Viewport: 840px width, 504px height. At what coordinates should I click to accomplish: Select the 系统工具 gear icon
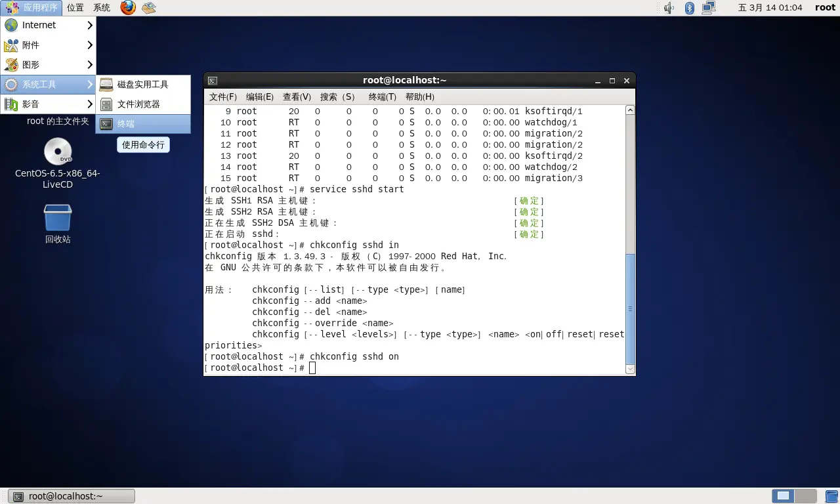coord(11,85)
